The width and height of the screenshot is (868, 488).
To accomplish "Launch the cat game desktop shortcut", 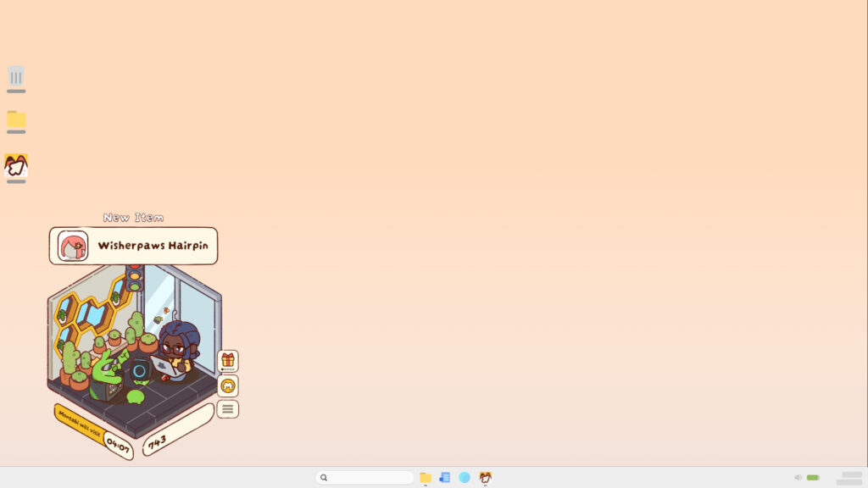I will 16,169.
